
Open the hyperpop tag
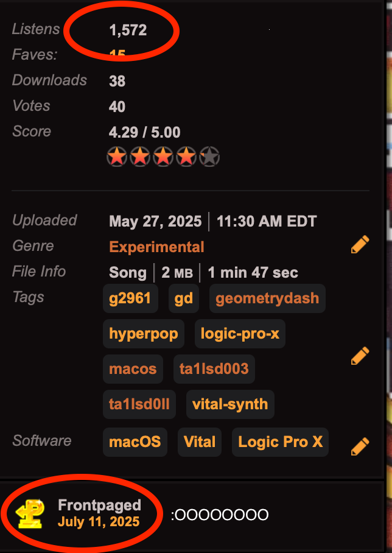click(x=144, y=334)
